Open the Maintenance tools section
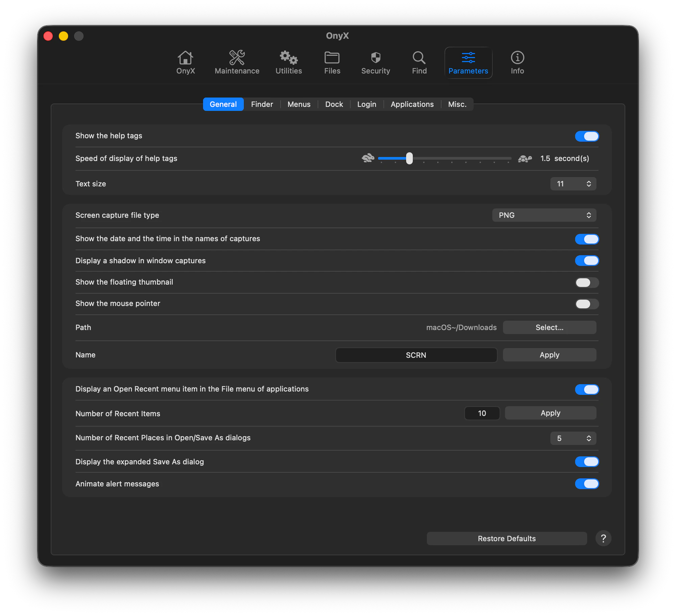This screenshot has width=676, height=616. [237, 63]
